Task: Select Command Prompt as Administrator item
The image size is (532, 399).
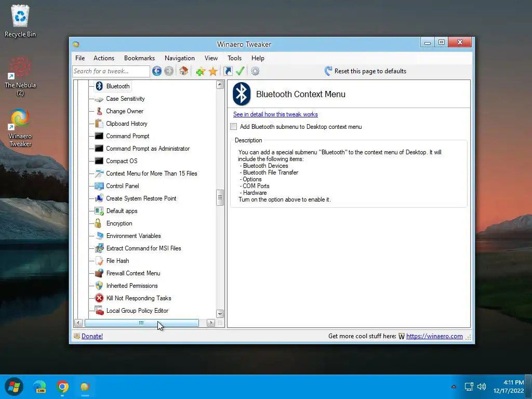Action: [148, 149]
